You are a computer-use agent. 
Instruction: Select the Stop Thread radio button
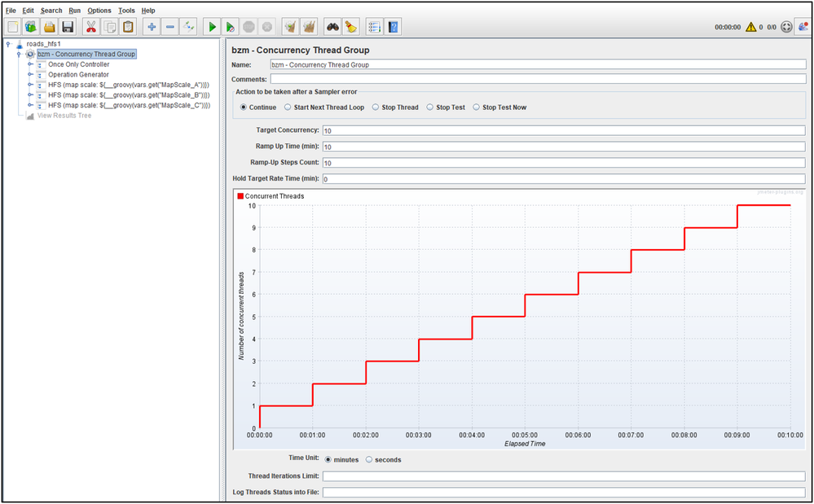376,107
